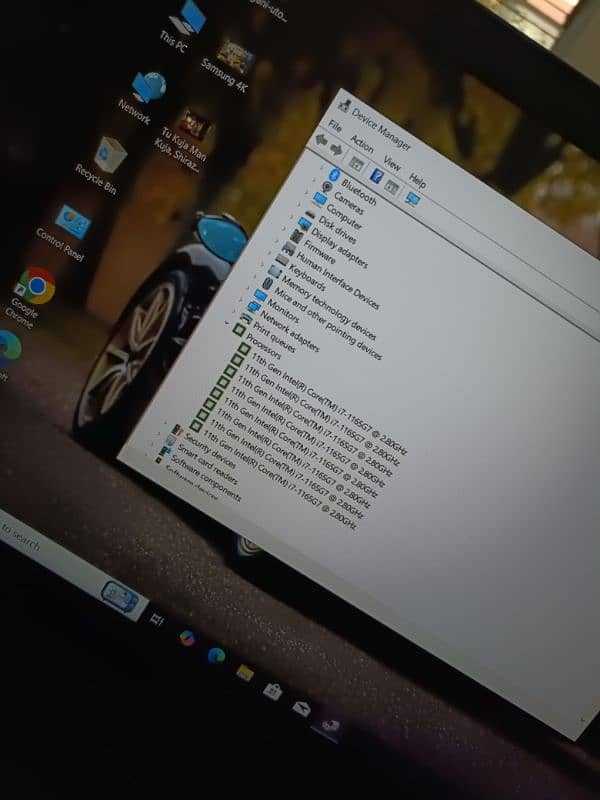Expand the Cameras category arrow
600x800 pixels.
coord(314,179)
